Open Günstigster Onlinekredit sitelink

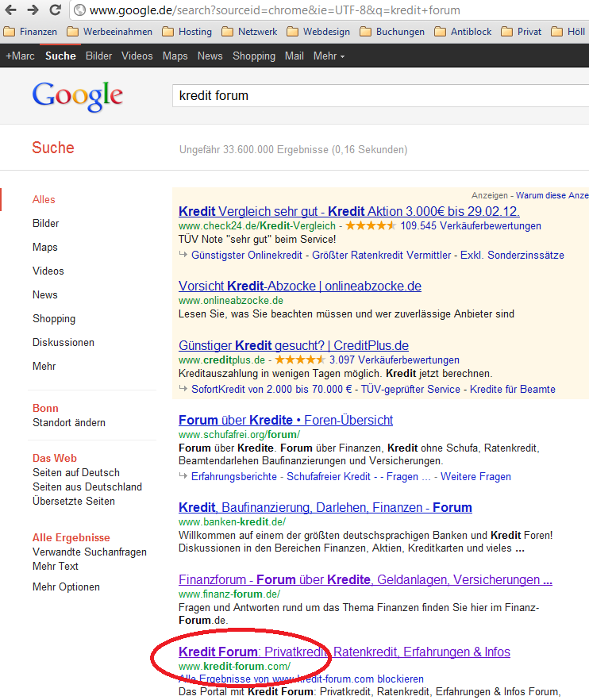click(247, 255)
